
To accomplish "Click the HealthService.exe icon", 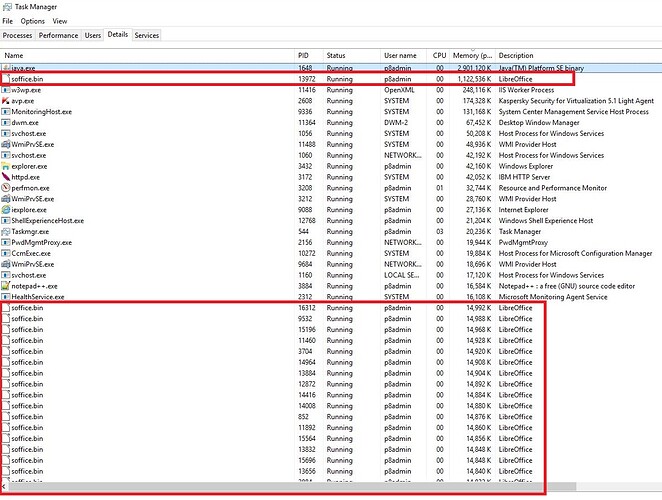I will (x=5, y=297).
